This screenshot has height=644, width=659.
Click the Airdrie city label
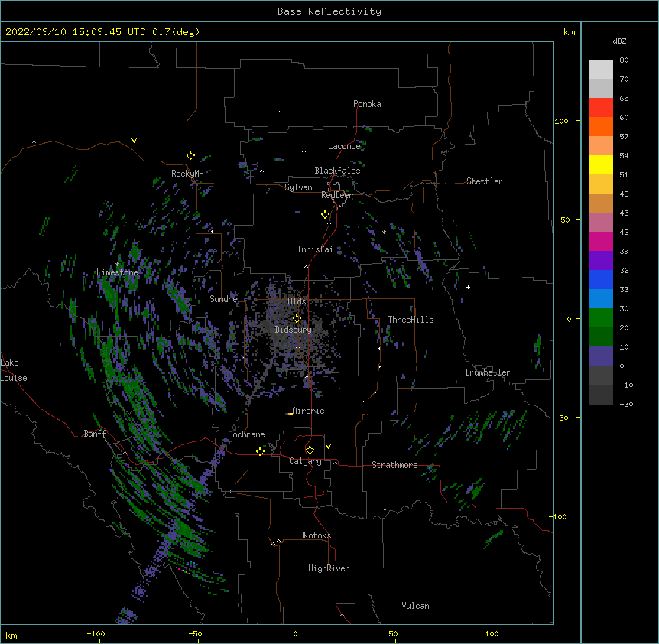(308, 411)
